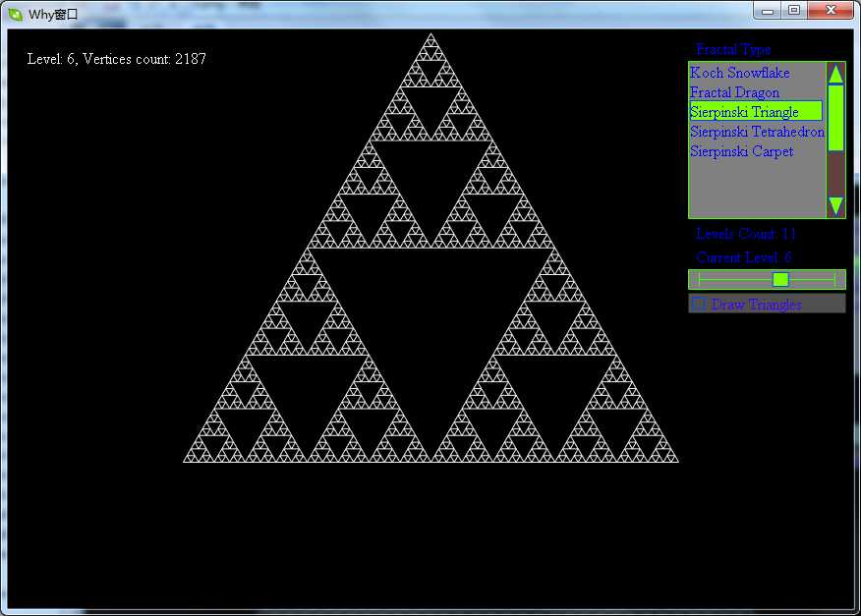Click the Level and Vertices count text
Viewport: 861px width, 616px height.
116,59
